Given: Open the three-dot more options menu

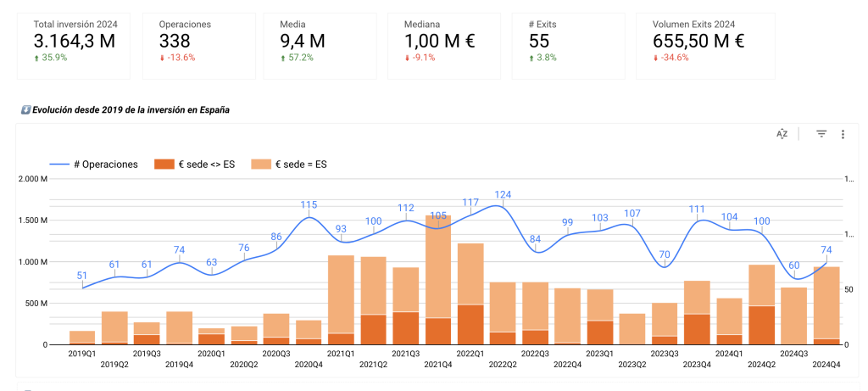Looking at the screenshot, I should 843,134.
